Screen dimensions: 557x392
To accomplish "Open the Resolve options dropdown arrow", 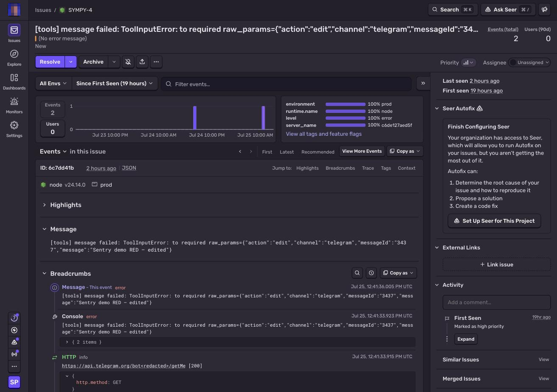I will point(71,62).
